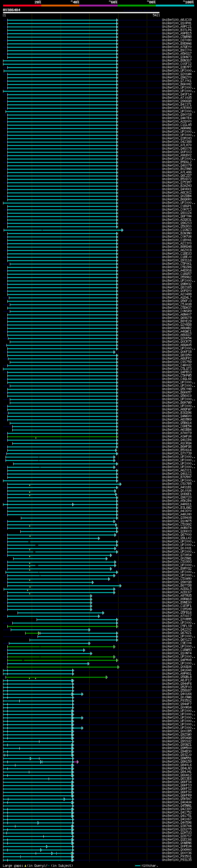
Task: Select the UniRef100_Q39408 hit name
Action: 177,518
